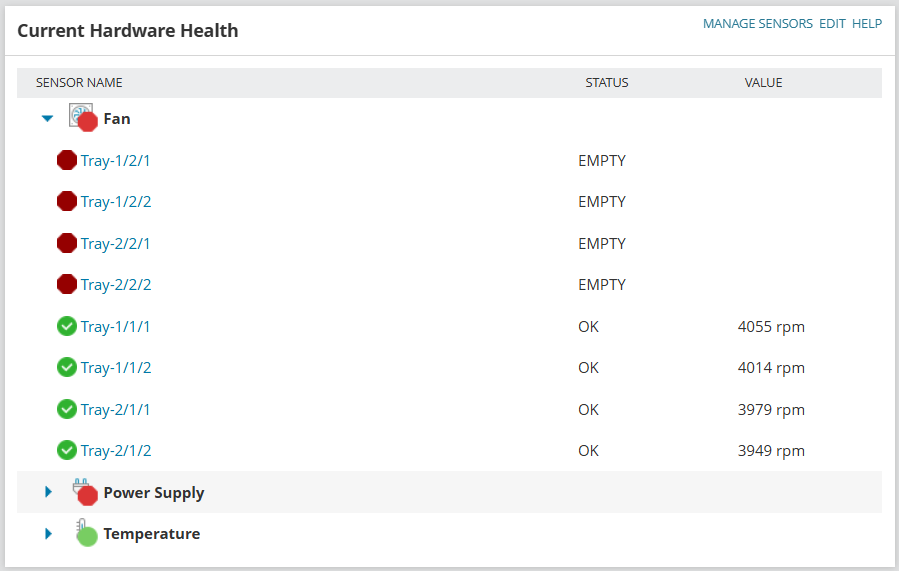The height and width of the screenshot is (571, 899).
Task: Collapse the Fan sensor group
Action: pos(47,118)
